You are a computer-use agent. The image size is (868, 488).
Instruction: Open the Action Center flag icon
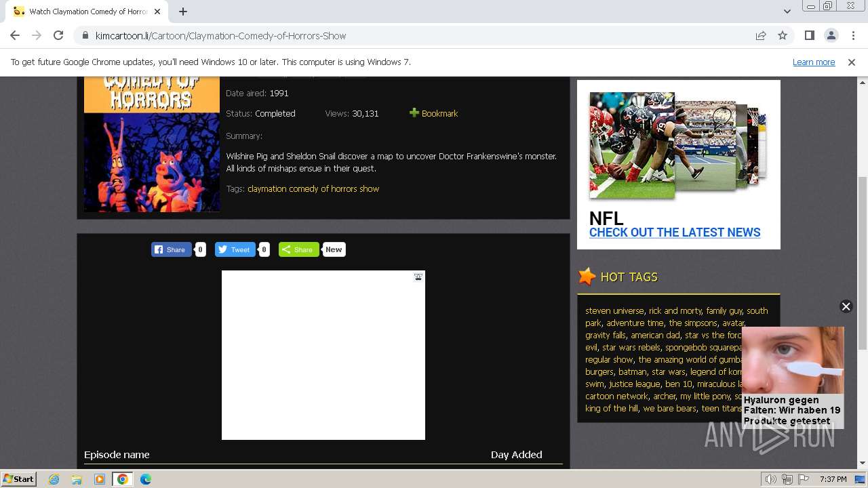point(803,479)
